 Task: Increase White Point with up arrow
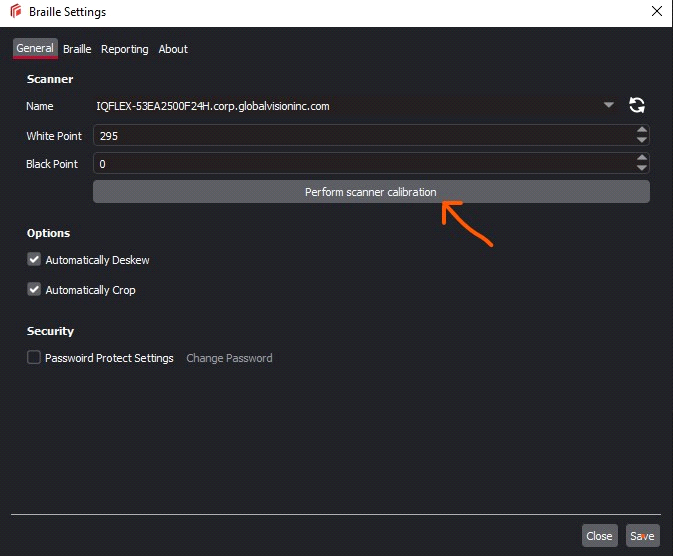[x=641, y=130]
